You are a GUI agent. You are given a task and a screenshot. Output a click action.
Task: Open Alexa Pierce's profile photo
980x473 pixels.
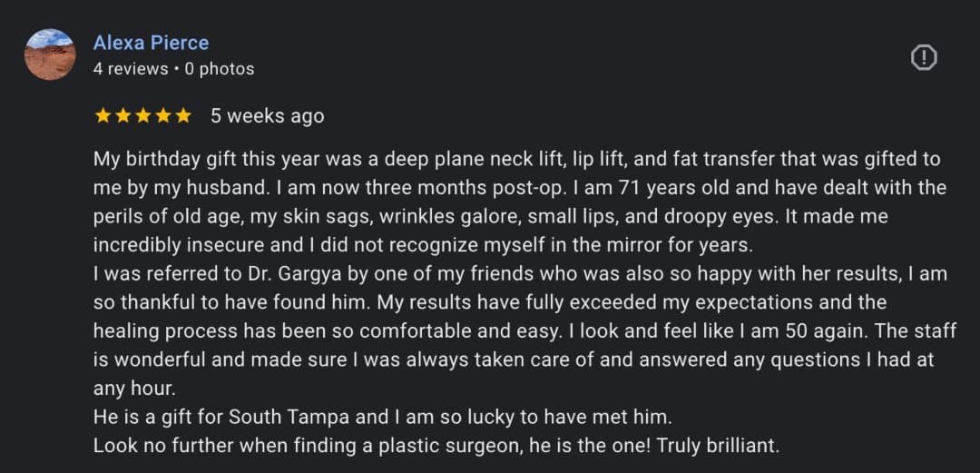point(50,54)
